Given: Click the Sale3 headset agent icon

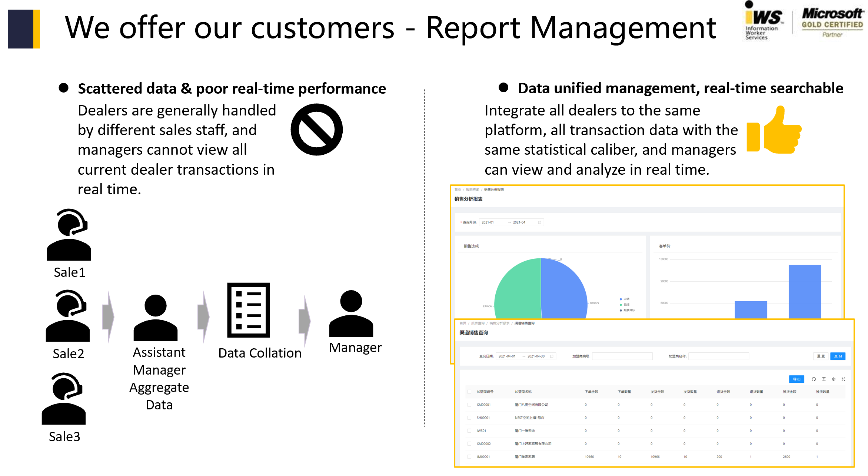Looking at the screenshot, I should (64, 399).
